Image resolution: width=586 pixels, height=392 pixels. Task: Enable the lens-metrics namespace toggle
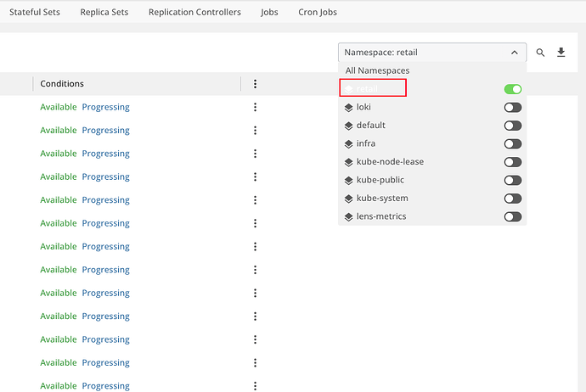tap(512, 217)
